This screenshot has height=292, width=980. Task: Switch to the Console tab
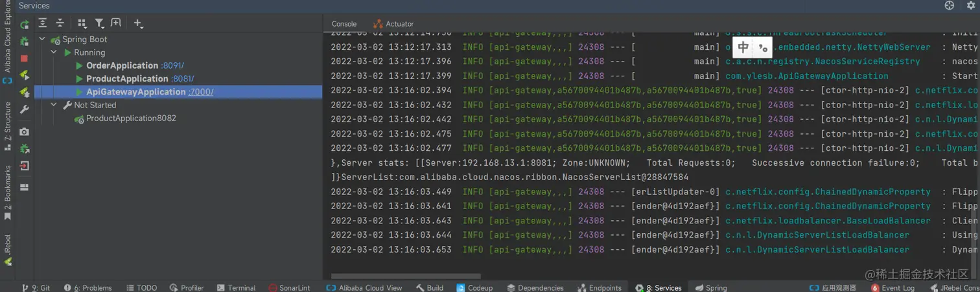pyautogui.click(x=344, y=24)
